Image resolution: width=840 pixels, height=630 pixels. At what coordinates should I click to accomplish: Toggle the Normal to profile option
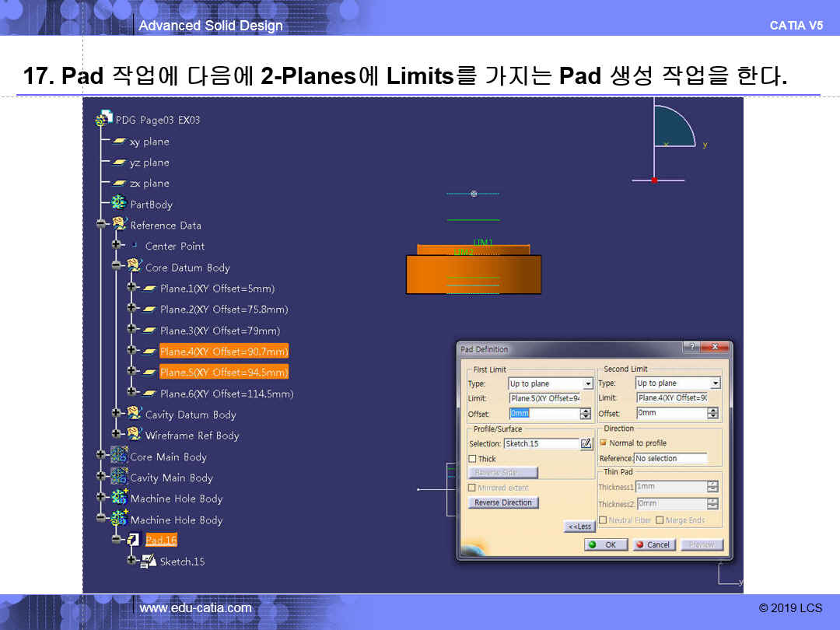click(603, 443)
